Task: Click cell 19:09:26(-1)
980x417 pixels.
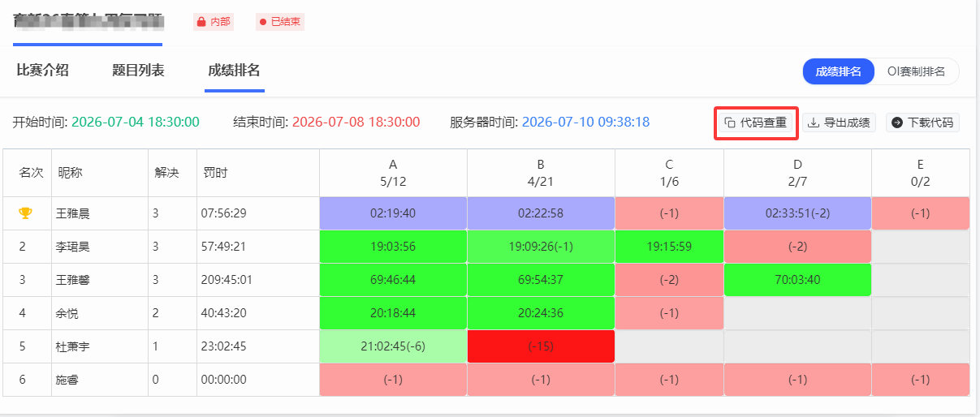Action: pos(541,247)
